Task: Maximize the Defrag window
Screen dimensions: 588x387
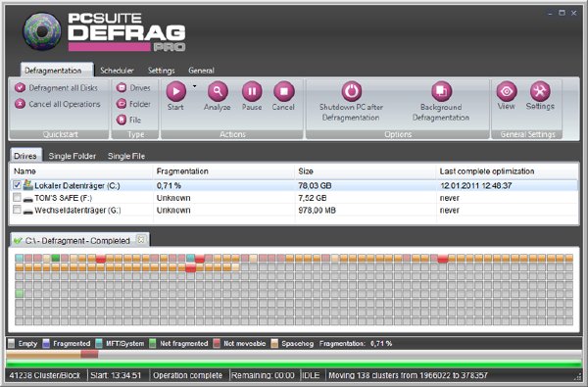Action: tap(562, 13)
